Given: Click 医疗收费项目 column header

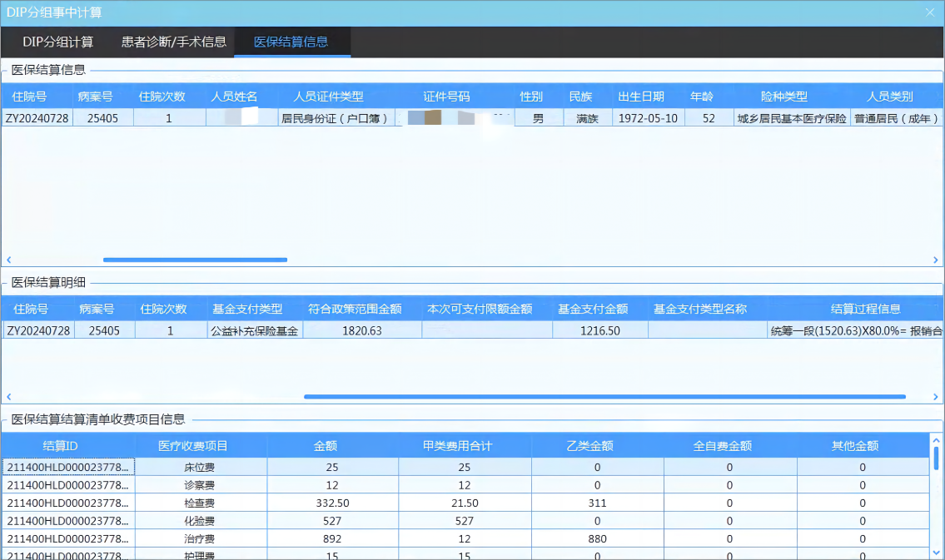Looking at the screenshot, I should [193, 446].
